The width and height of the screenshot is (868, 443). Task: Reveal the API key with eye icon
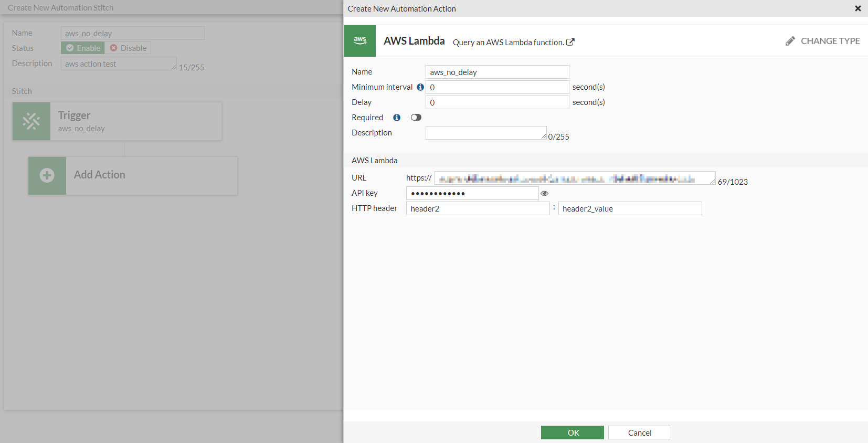click(545, 193)
